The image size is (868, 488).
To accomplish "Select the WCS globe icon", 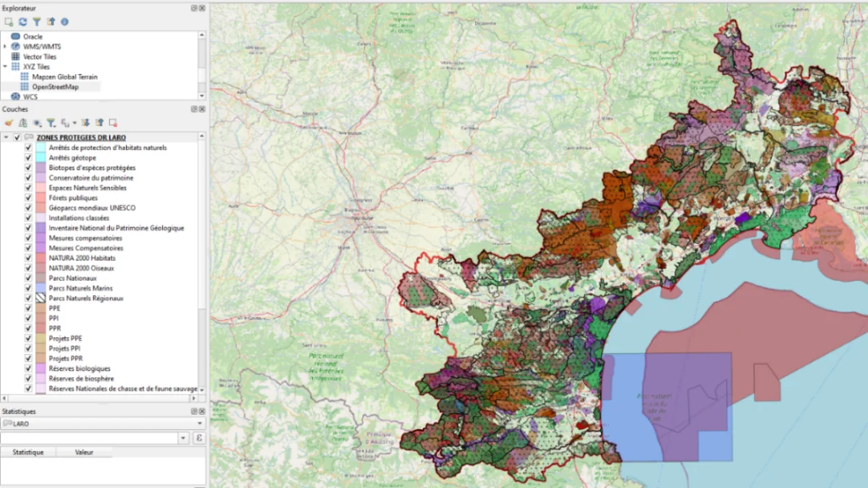I will (15, 96).
